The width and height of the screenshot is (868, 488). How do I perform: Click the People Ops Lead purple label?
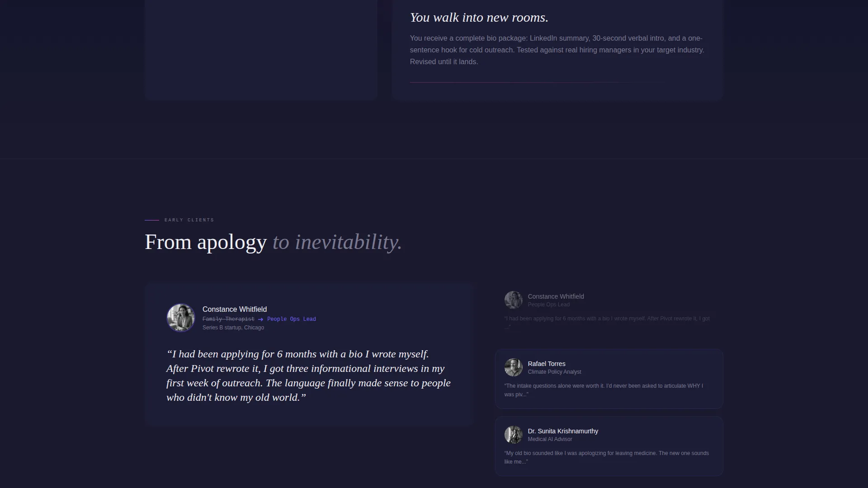click(292, 319)
